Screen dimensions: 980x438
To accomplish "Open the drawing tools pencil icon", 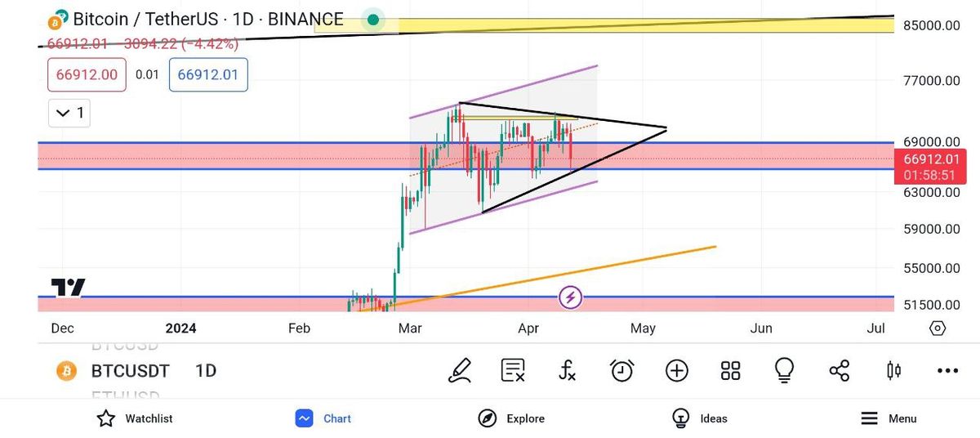I will [460, 370].
